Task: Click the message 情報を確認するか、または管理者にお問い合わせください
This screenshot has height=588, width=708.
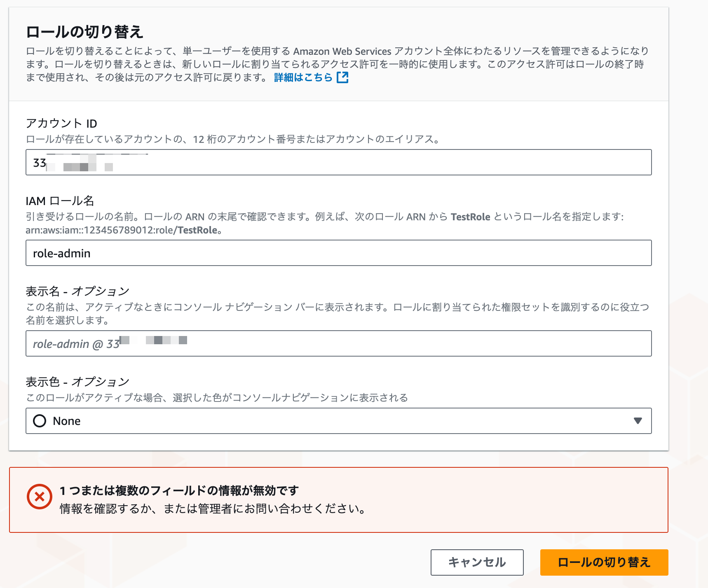Action: point(213,509)
